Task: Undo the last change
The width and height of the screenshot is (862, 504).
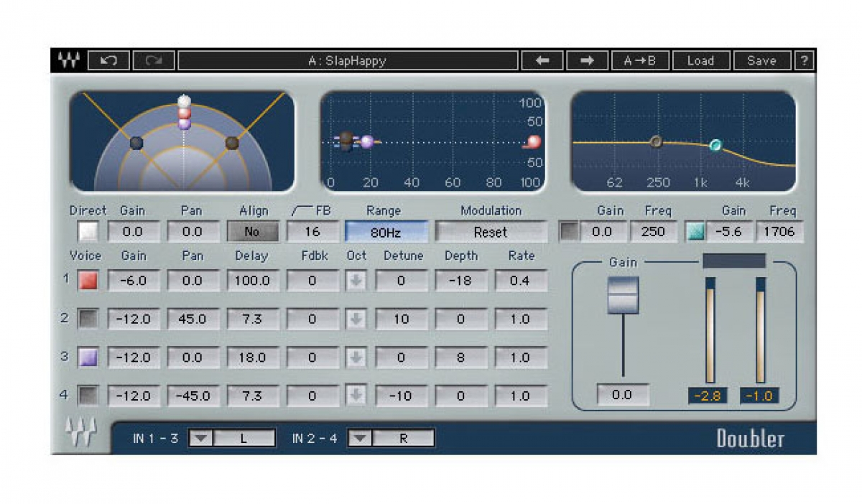Action: pos(109,60)
